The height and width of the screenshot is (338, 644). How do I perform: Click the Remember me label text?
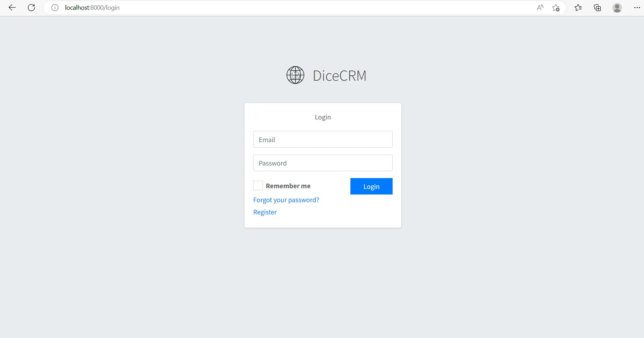coord(288,186)
